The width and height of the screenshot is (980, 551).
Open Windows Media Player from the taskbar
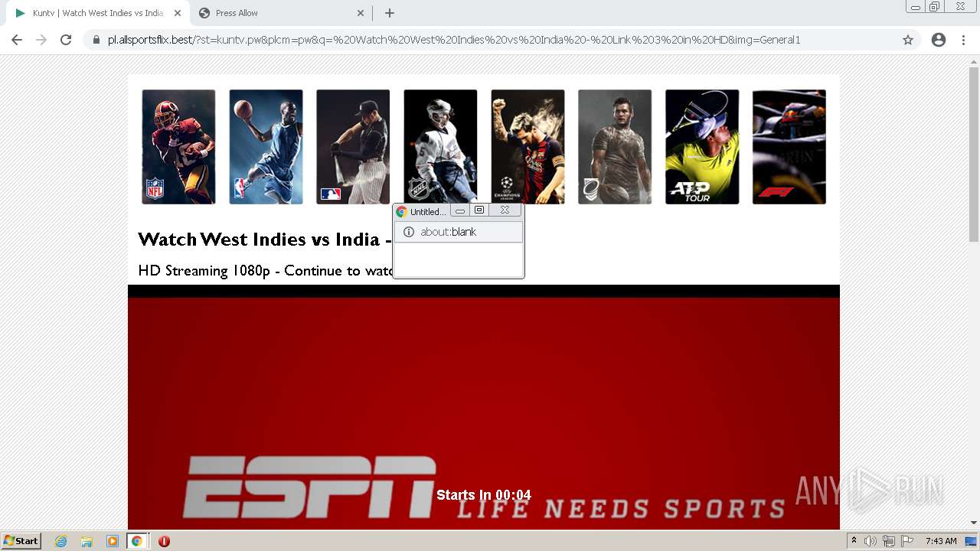112,541
